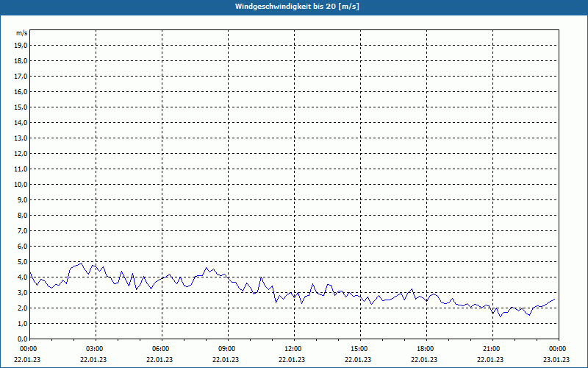Click the 9,0 y-axis label
Viewport: 588px width, 368px height.
tap(22, 199)
